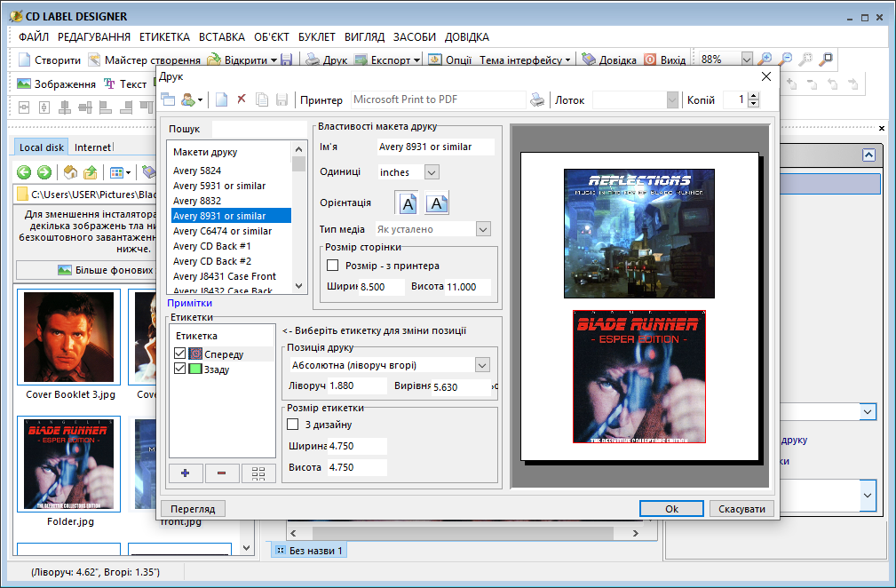
Task: Select landscape orientation icon
Action: pos(437,203)
